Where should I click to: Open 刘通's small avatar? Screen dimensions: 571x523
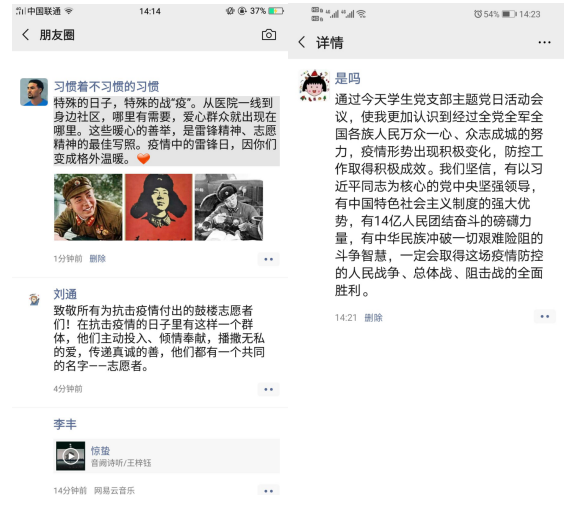point(34,299)
